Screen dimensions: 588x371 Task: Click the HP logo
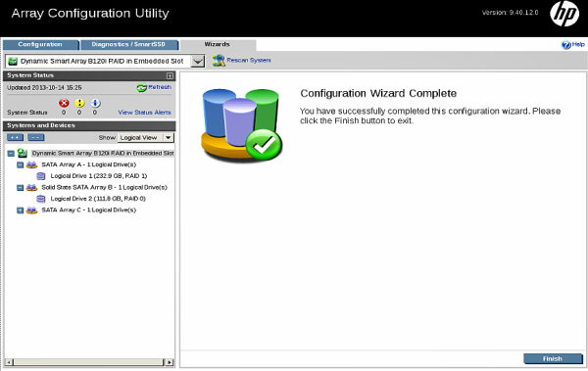(564, 15)
